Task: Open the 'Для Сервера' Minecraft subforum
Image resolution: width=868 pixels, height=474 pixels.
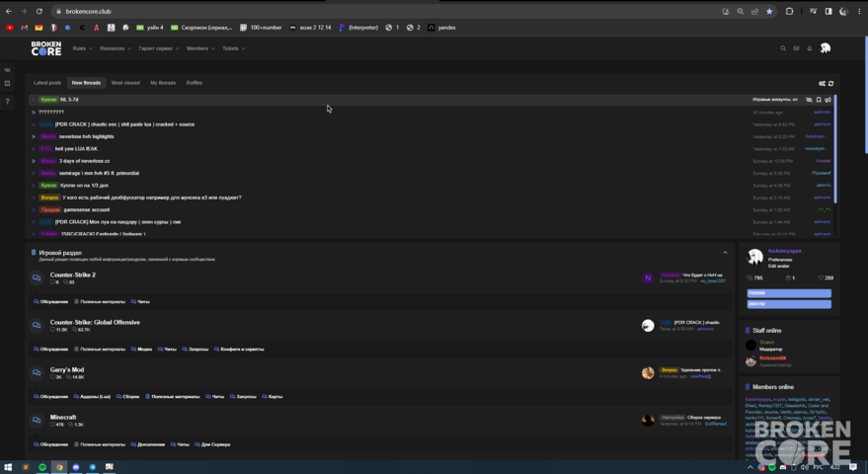Action: click(212, 444)
